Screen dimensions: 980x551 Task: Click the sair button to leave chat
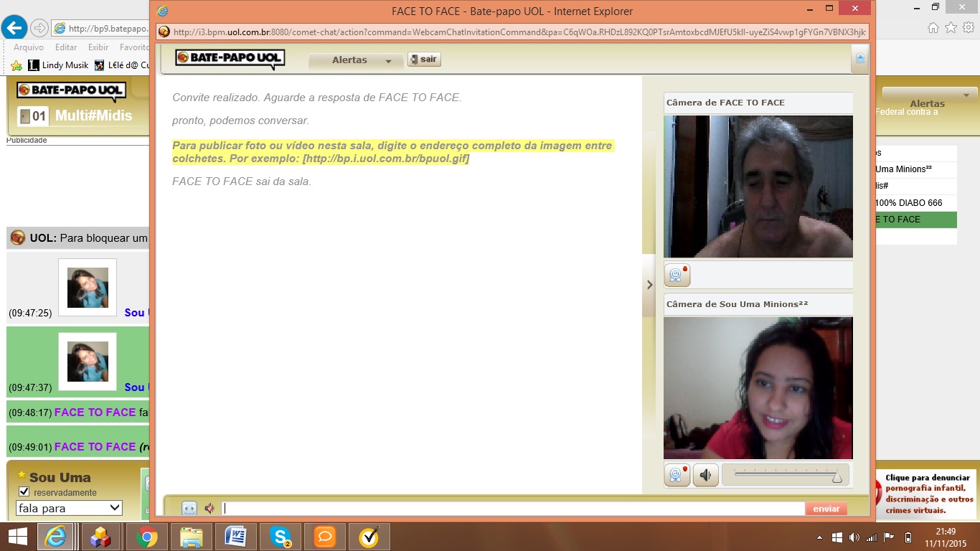pos(424,60)
